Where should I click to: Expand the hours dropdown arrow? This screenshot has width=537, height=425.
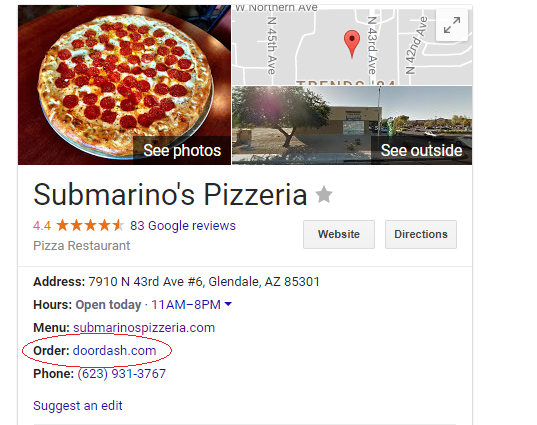pyautogui.click(x=228, y=304)
